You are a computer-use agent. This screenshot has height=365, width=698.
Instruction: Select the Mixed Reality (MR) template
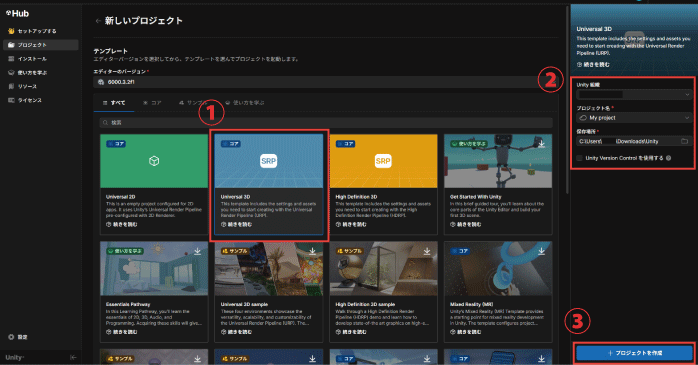498,292
